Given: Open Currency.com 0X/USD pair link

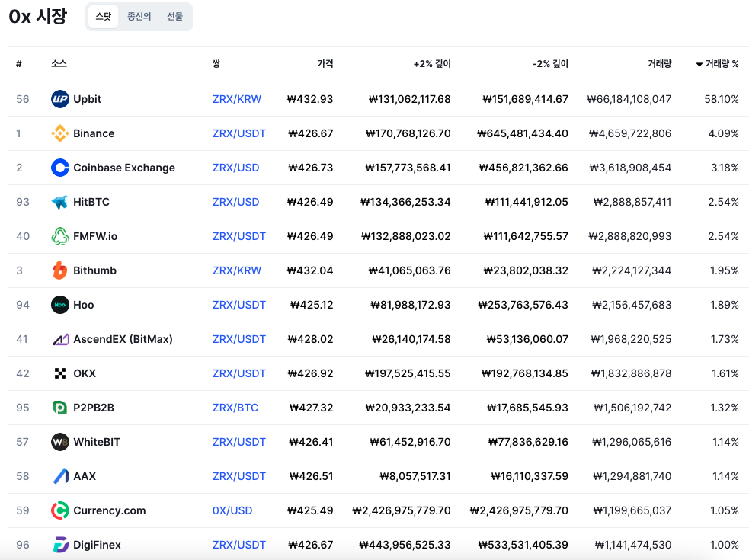Looking at the screenshot, I should 232,510.
